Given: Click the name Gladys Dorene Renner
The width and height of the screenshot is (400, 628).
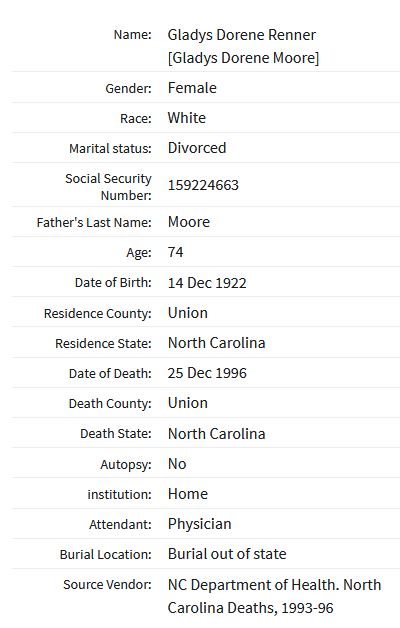Looking at the screenshot, I should click(241, 35).
